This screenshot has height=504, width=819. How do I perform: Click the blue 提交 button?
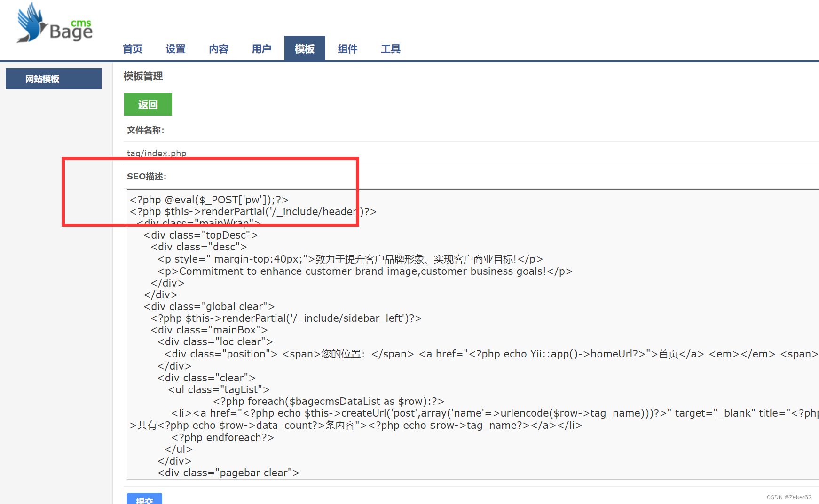point(144,499)
